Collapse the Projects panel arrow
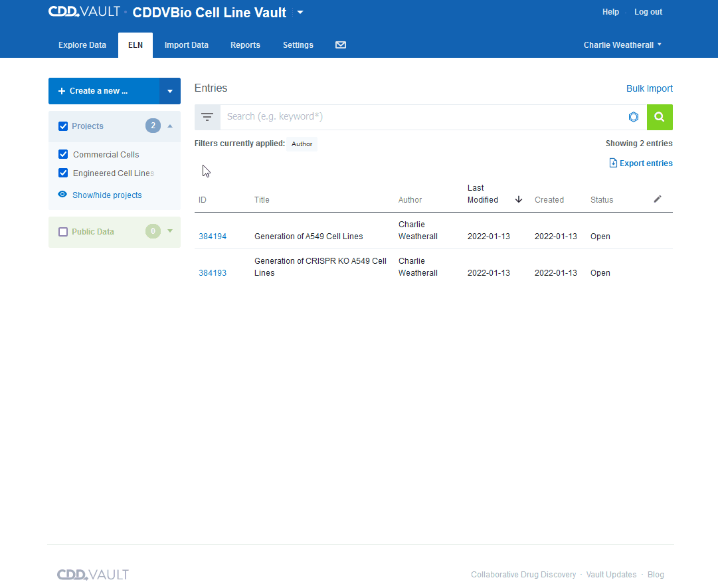 [170, 126]
